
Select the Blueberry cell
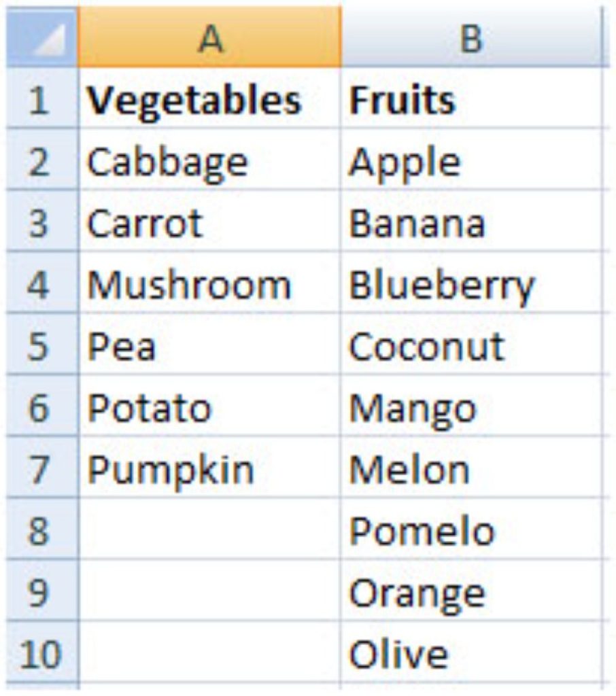pos(472,283)
